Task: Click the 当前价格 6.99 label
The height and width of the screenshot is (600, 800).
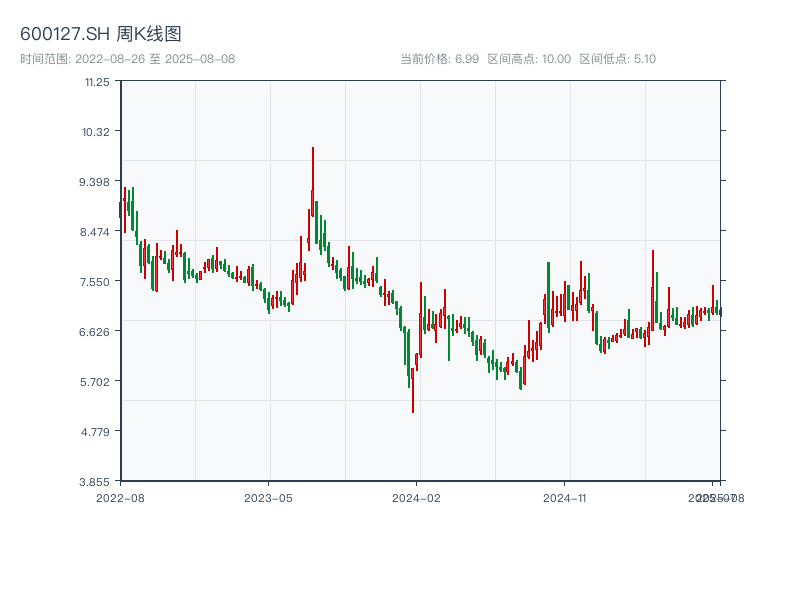Action: click(439, 59)
